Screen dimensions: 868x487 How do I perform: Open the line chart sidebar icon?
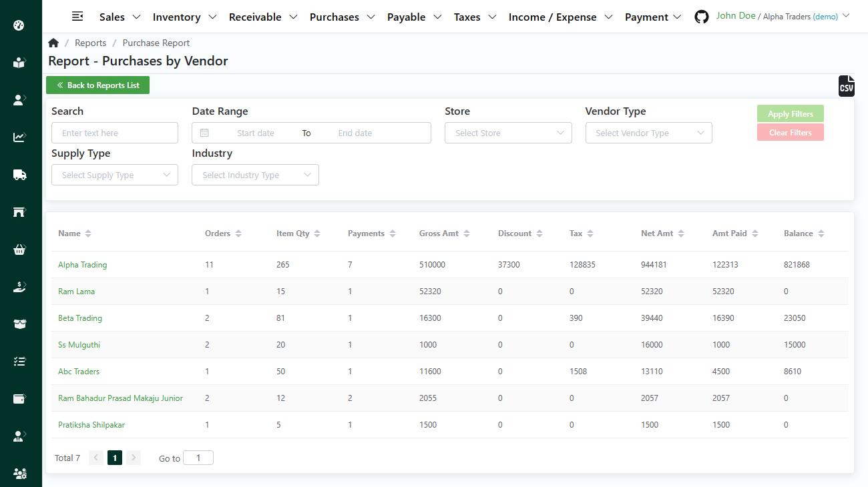point(19,137)
